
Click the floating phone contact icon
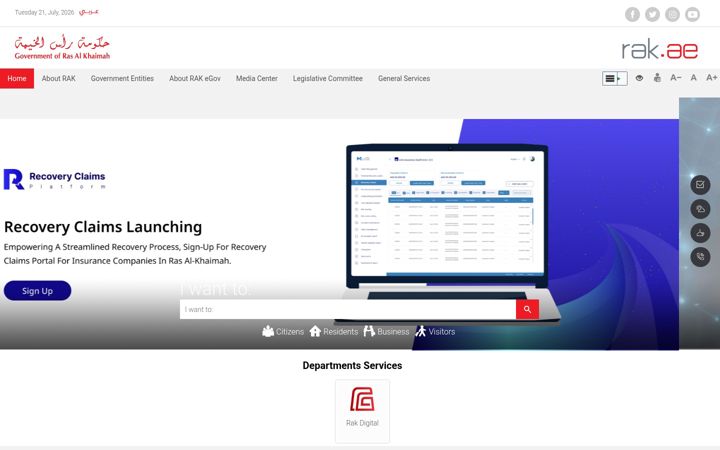700,257
